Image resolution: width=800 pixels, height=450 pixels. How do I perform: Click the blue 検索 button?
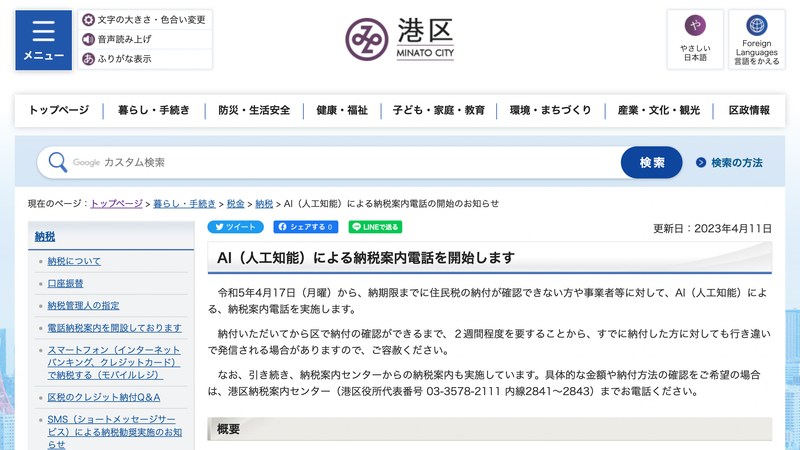[652, 162]
